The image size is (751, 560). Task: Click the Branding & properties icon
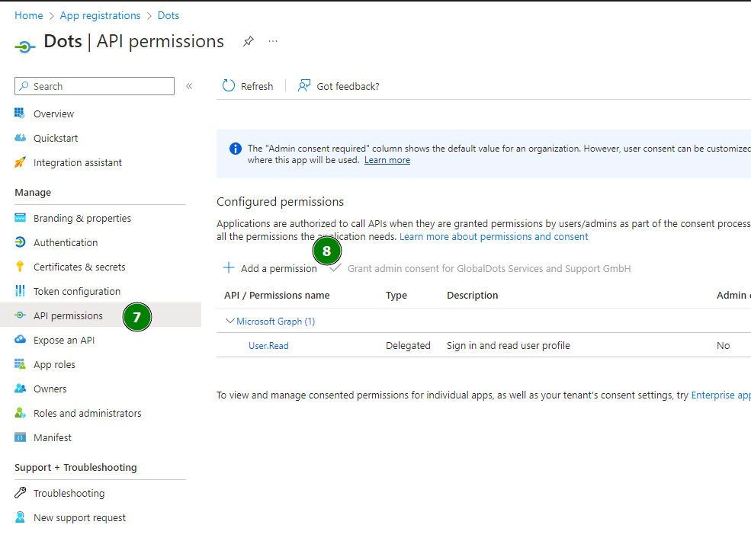[20, 218]
